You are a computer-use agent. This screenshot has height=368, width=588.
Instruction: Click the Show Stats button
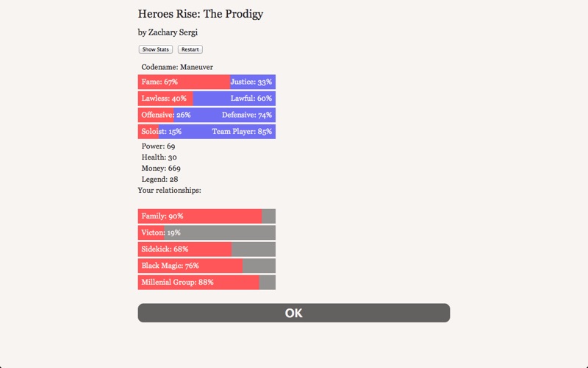[x=155, y=49]
